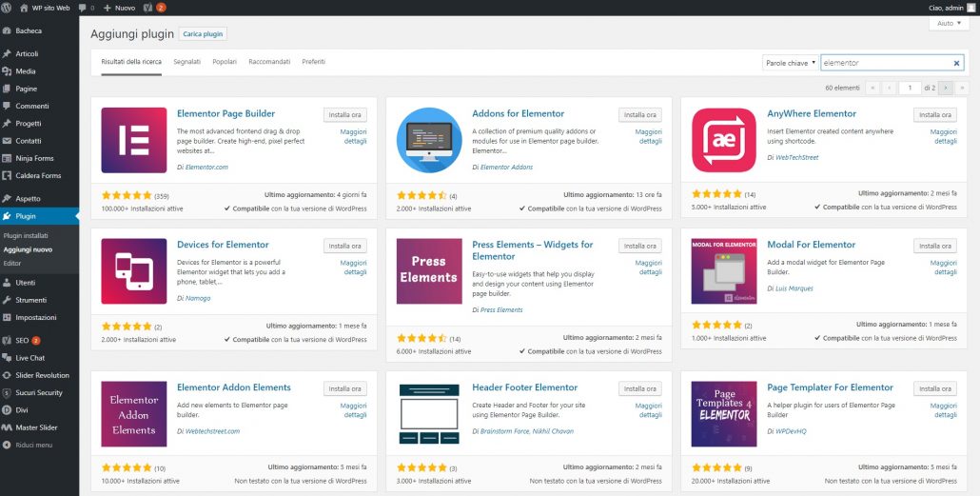Open the Parole chiave dropdown
Screen dimensions: 980x496
[790, 63]
